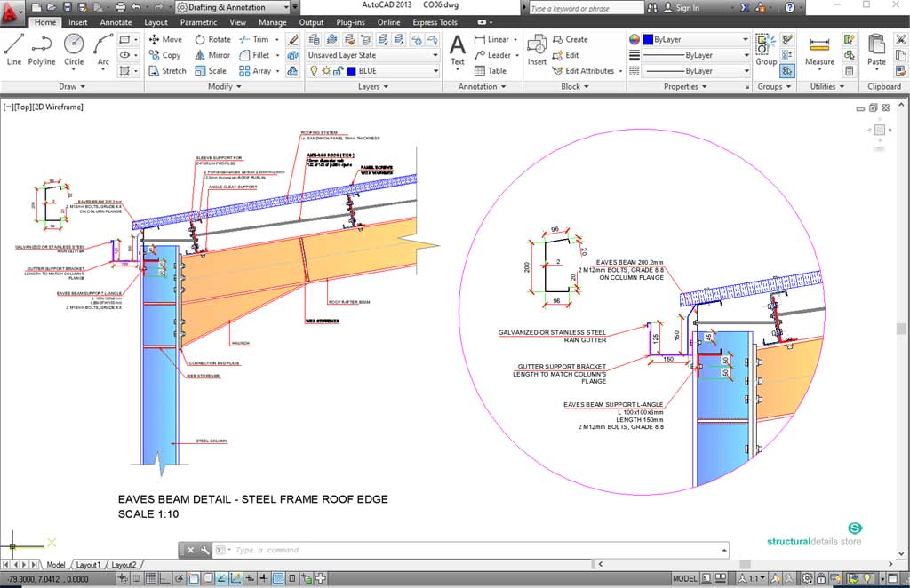
Task: Open the Layout1 tab
Action: pyautogui.click(x=88, y=565)
